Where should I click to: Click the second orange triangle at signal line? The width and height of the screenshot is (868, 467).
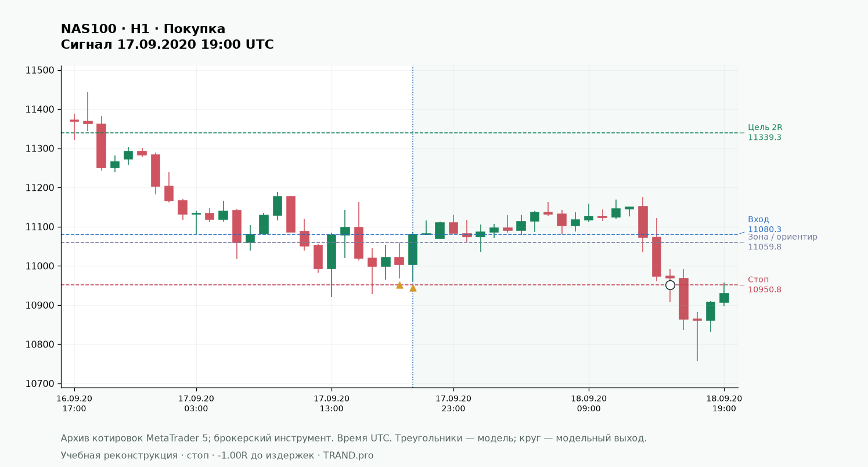(x=413, y=288)
